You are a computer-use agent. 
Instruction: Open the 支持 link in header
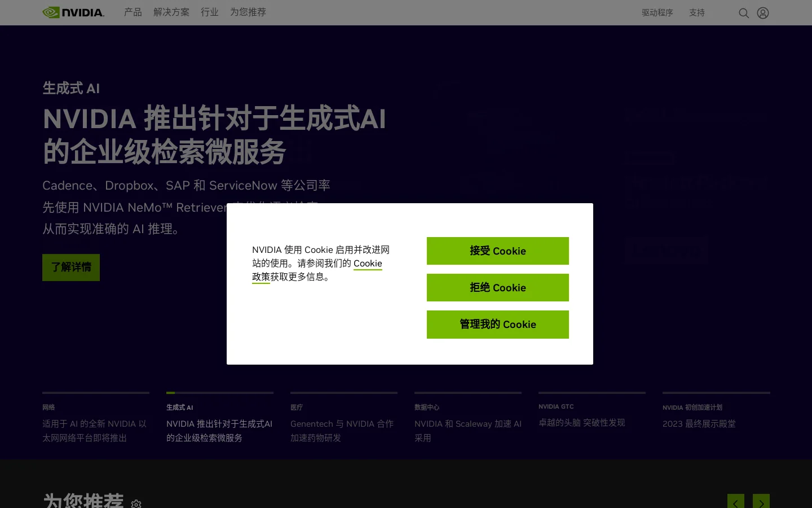coord(697,12)
